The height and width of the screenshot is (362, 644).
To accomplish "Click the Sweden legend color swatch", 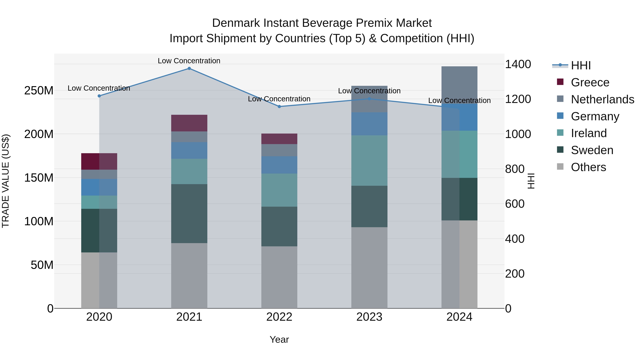I will coord(560,150).
